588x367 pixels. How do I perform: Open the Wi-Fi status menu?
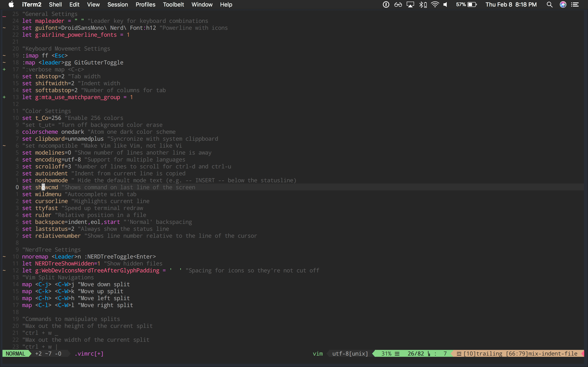tap(435, 4)
